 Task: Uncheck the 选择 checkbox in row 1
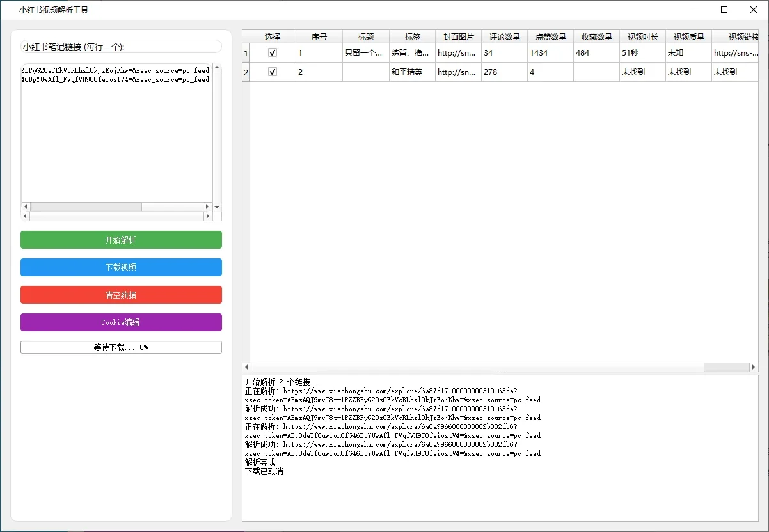273,53
